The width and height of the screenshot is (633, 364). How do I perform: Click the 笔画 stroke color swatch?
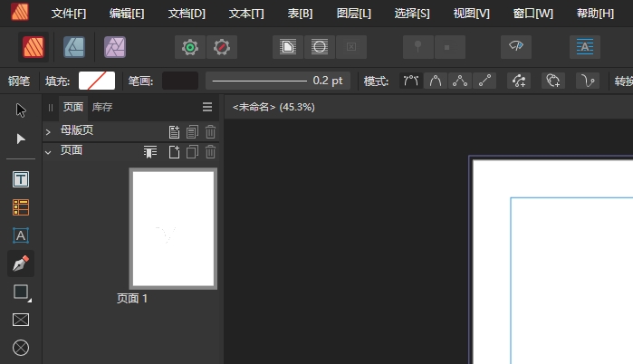[180, 81]
